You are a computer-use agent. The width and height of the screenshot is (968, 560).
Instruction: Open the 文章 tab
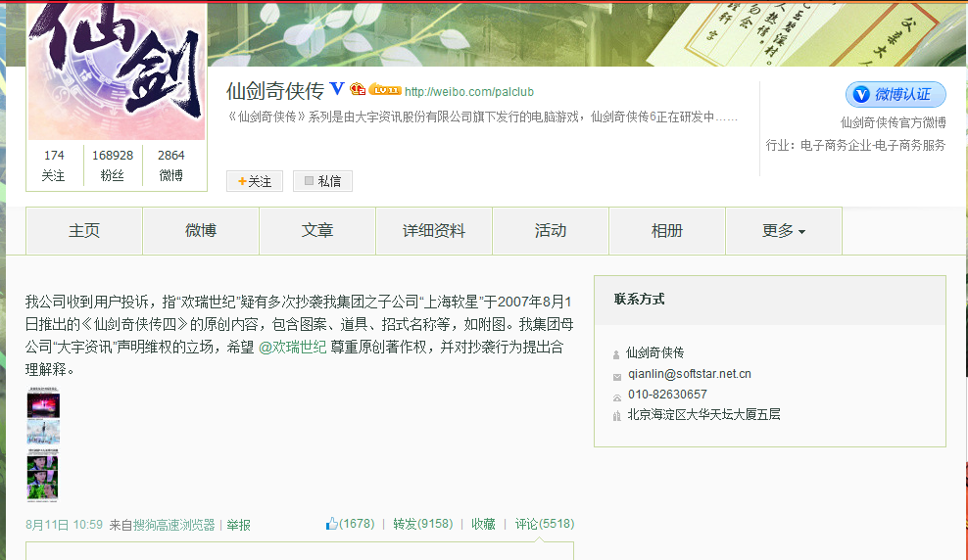pos(317,231)
